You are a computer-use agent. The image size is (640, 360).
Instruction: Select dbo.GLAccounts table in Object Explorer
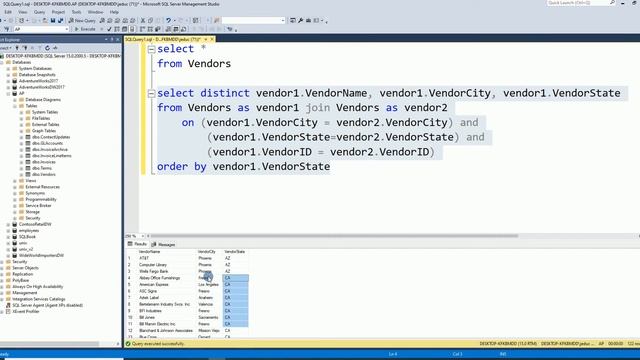point(47,143)
